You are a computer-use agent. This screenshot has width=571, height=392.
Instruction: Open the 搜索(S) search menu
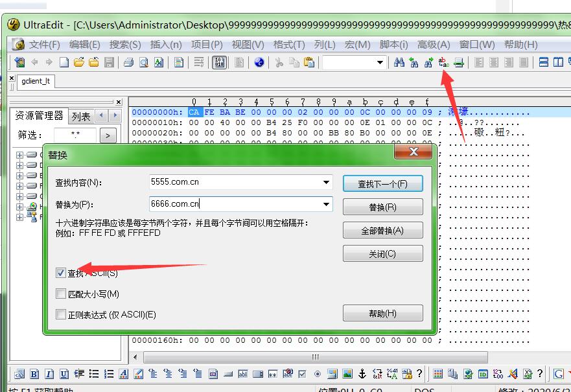click(x=125, y=45)
